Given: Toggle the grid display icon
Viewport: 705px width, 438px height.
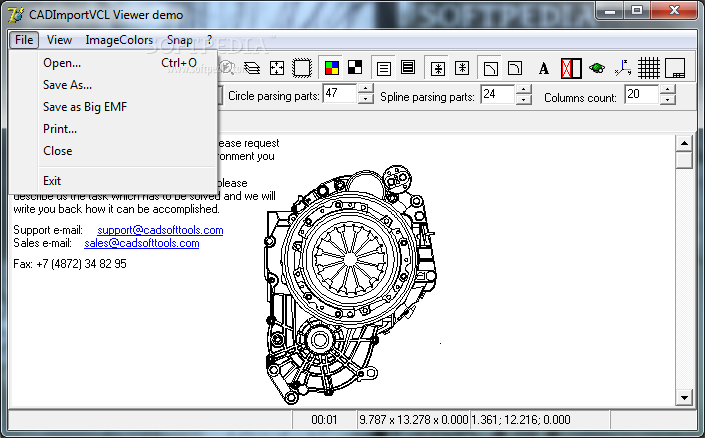Looking at the screenshot, I should [649, 68].
